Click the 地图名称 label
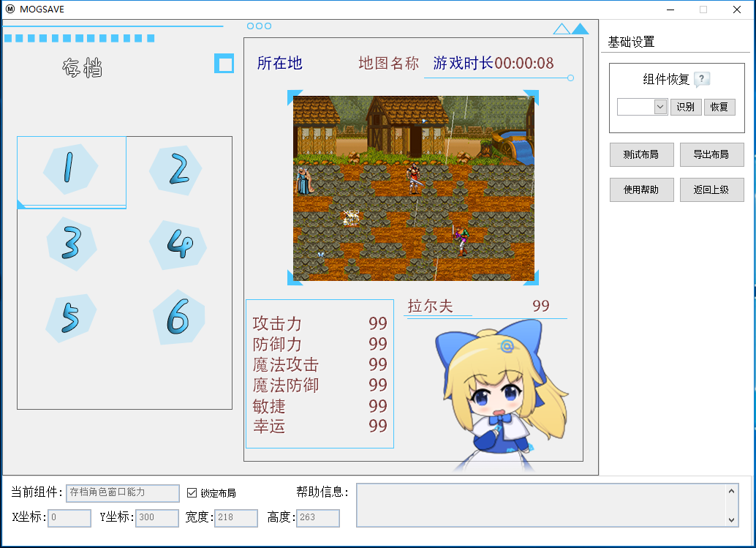Viewport: 756px width, 548px height. pyautogui.click(x=389, y=63)
